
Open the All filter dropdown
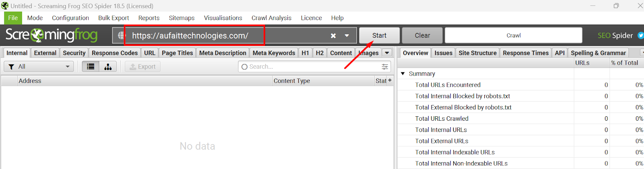click(39, 67)
